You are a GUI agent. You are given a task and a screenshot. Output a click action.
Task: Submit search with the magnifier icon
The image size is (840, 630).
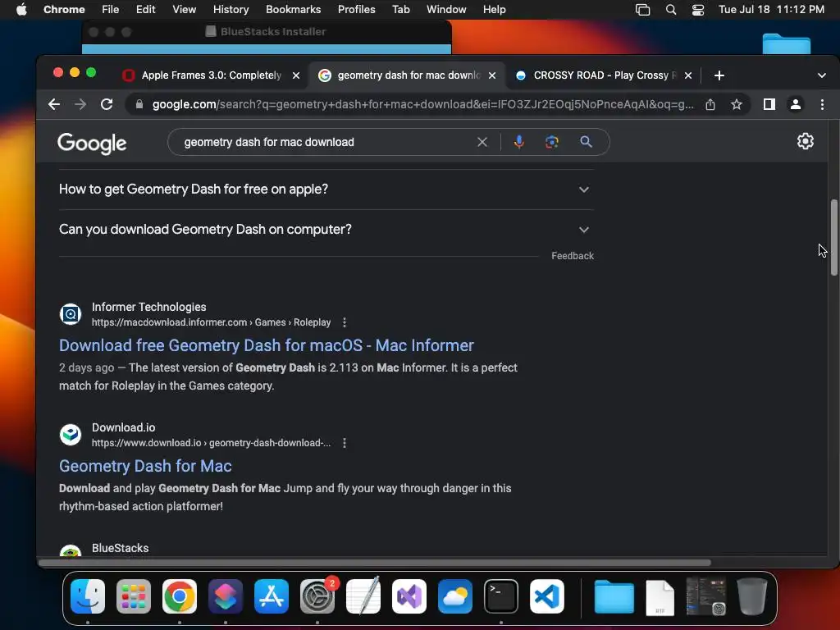pyautogui.click(x=586, y=142)
